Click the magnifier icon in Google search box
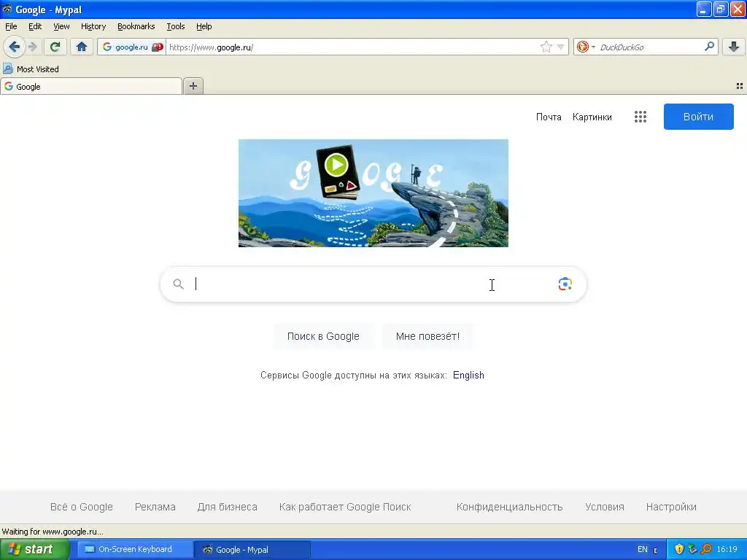This screenshot has width=747, height=560. [178, 284]
